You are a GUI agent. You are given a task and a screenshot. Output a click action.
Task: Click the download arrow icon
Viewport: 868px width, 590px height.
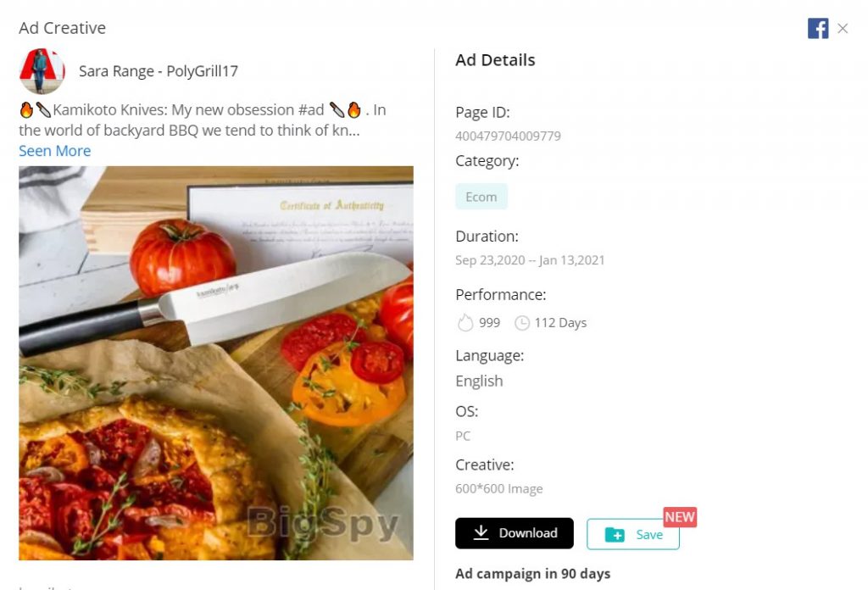tap(481, 532)
